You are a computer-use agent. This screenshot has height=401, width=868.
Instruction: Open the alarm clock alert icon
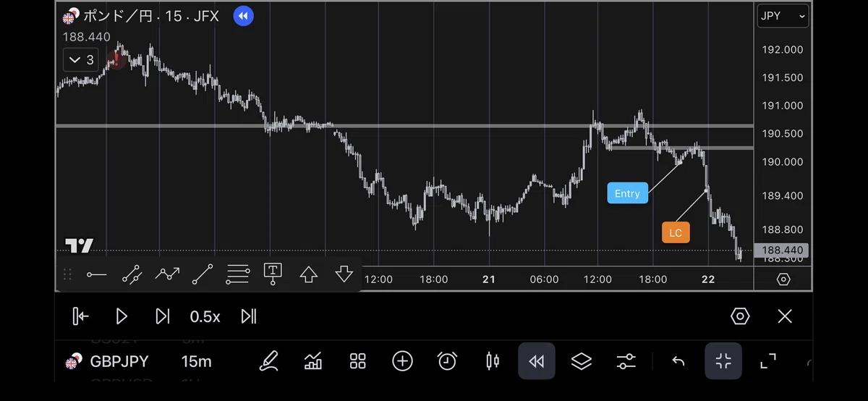tap(447, 360)
